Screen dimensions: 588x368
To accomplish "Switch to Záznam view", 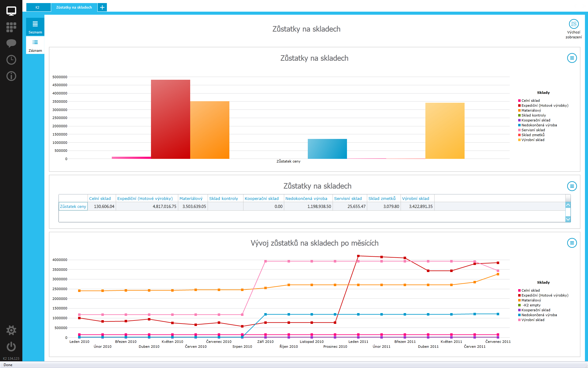I will [35, 45].
